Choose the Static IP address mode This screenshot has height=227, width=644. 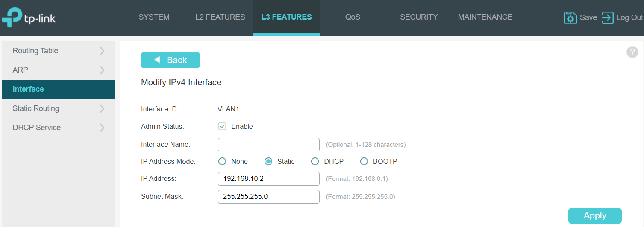(268, 161)
